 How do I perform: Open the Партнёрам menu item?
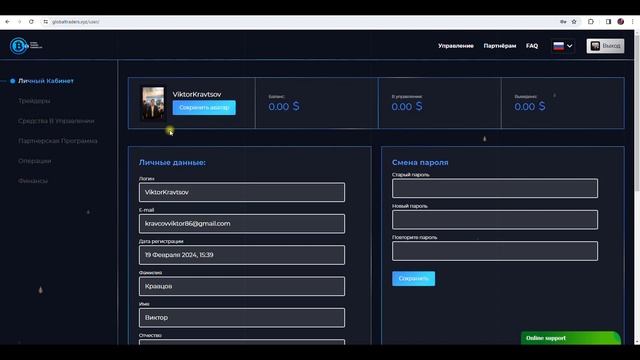point(500,46)
